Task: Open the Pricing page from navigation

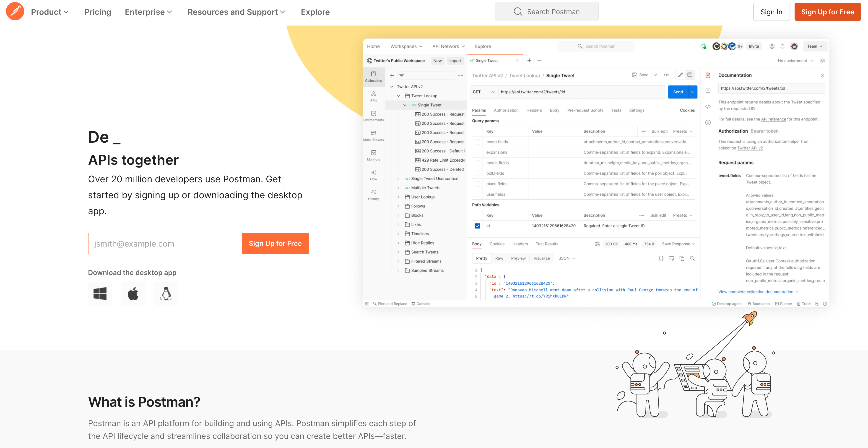Action: [98, 12]
